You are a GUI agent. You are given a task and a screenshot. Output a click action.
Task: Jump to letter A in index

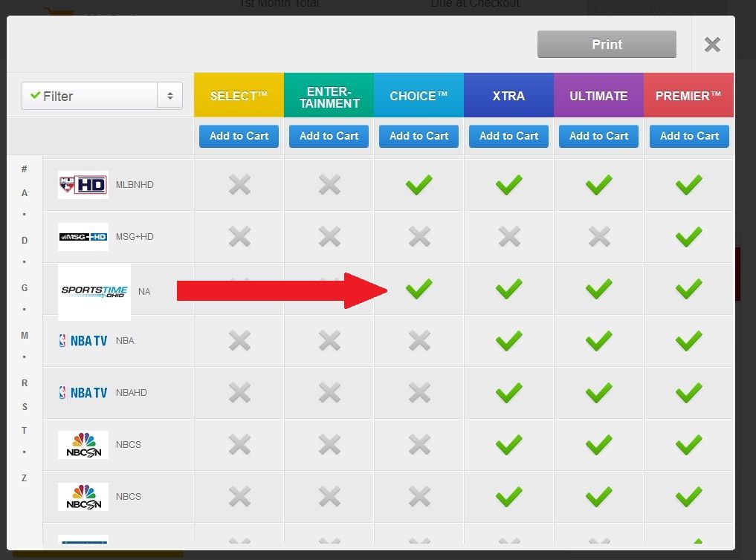click(24, 192)
